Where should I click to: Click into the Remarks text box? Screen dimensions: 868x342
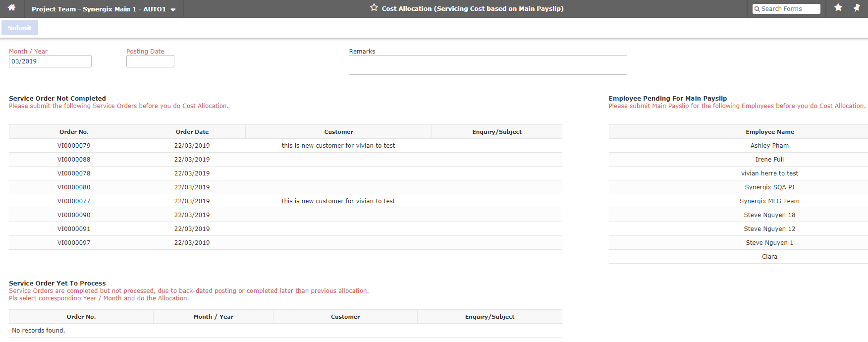pos(488,65)
